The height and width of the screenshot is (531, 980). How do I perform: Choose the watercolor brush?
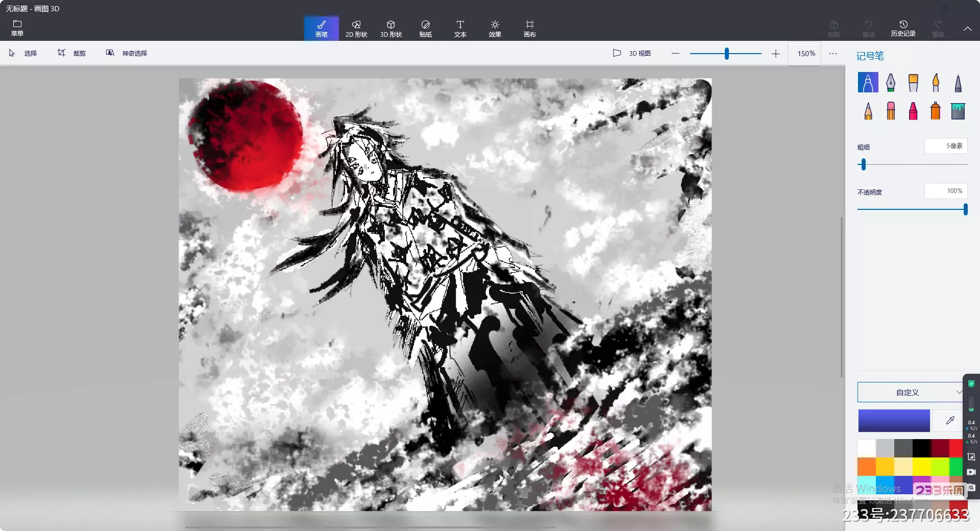[936, 83]
